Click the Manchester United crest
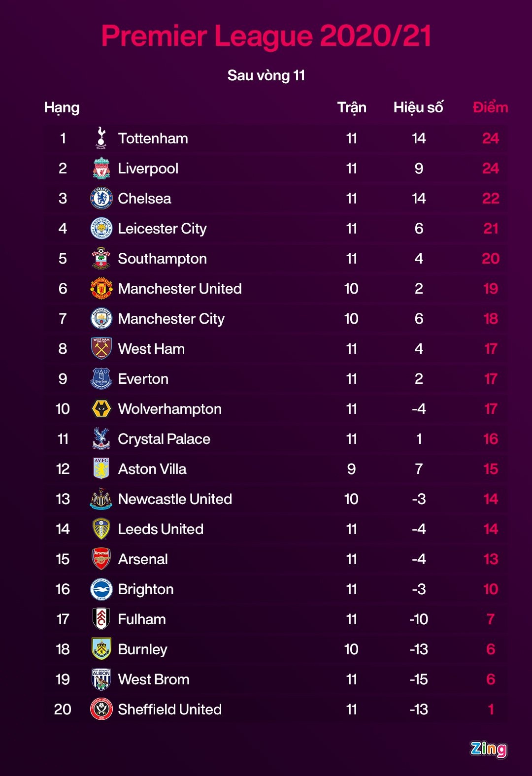532x776 pixels. pos(101,289)
